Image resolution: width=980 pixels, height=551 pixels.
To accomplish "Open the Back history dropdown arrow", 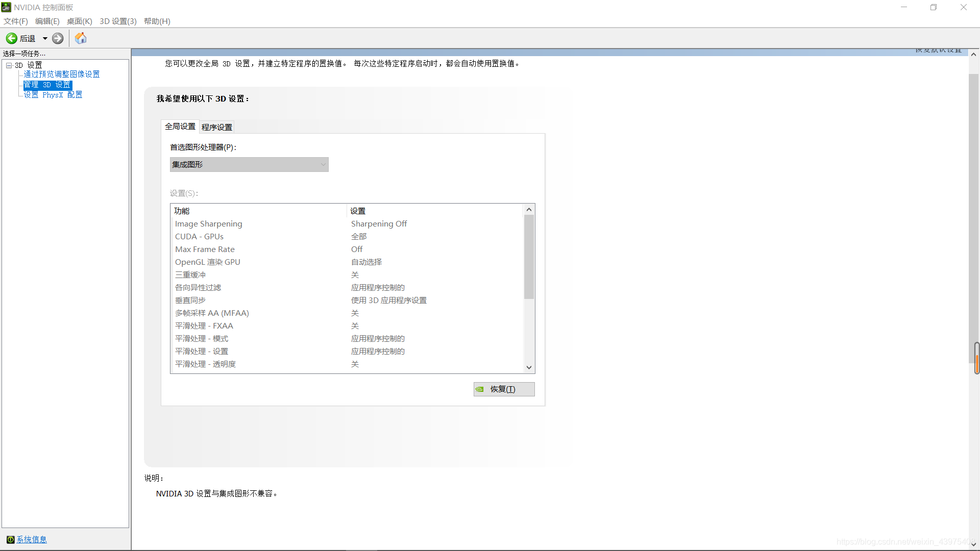I will pos(45,38).
